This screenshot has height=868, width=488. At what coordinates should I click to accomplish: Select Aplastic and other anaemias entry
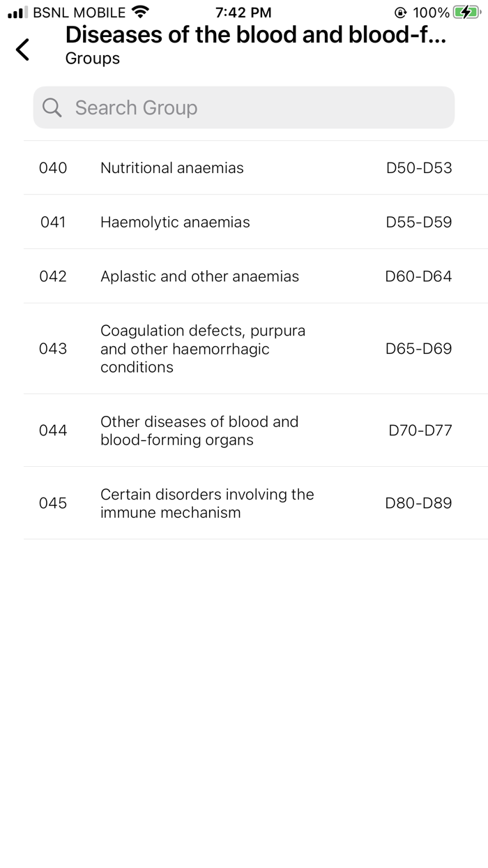coord(244,276)
